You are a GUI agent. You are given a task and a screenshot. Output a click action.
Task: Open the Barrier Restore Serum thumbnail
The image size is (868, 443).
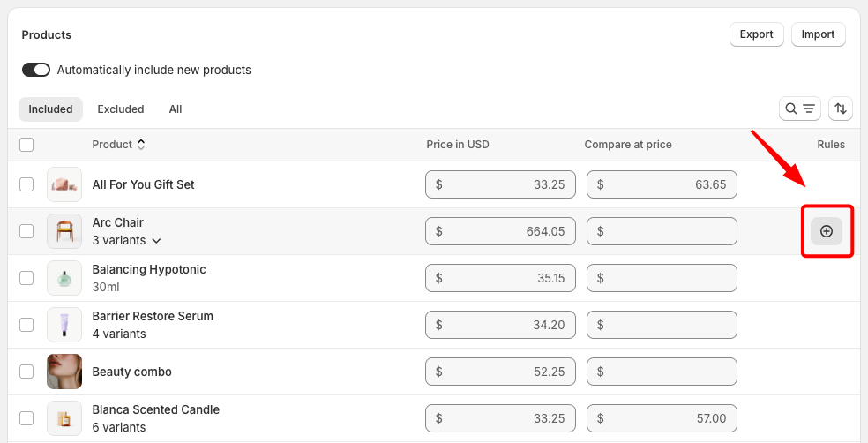(x=64, y=325)
